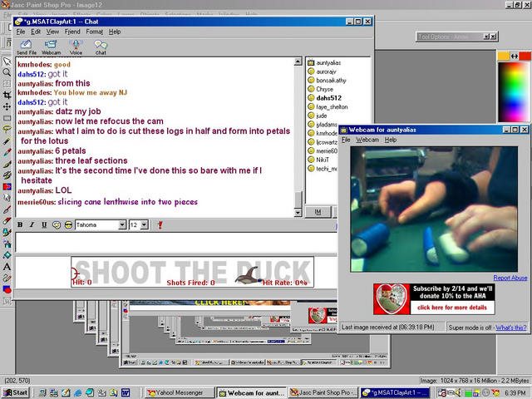Select user faye_shelton in the chat list
532x399 pixels.
pos(332,107)
